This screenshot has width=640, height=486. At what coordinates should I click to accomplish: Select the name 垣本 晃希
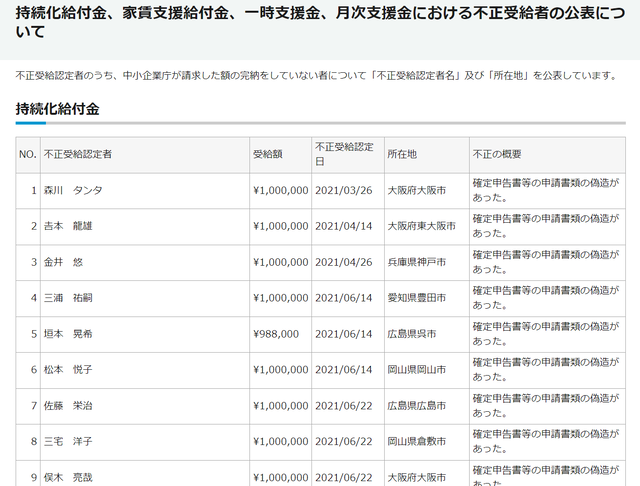tap(68, 334)
